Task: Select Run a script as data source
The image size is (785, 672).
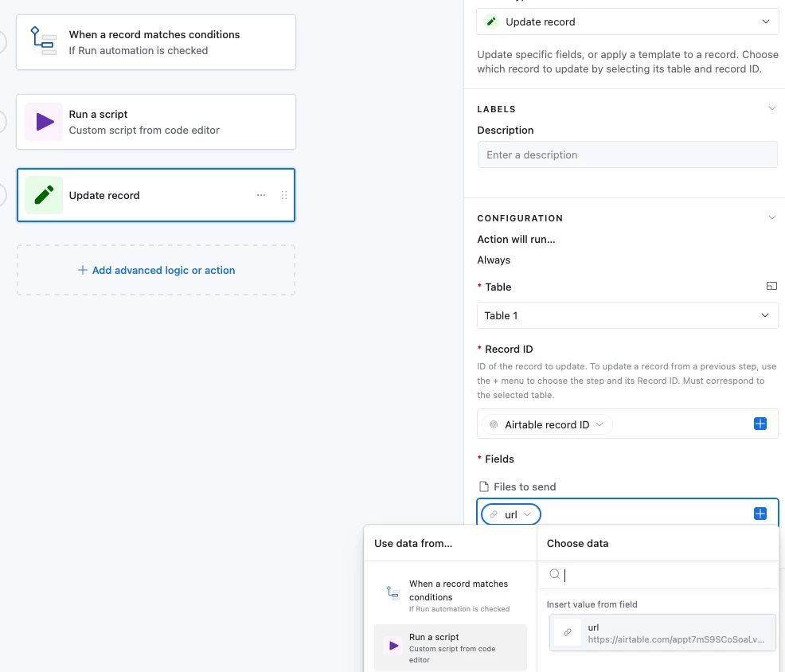Action: pyautogui.click(x=451, y=647)
